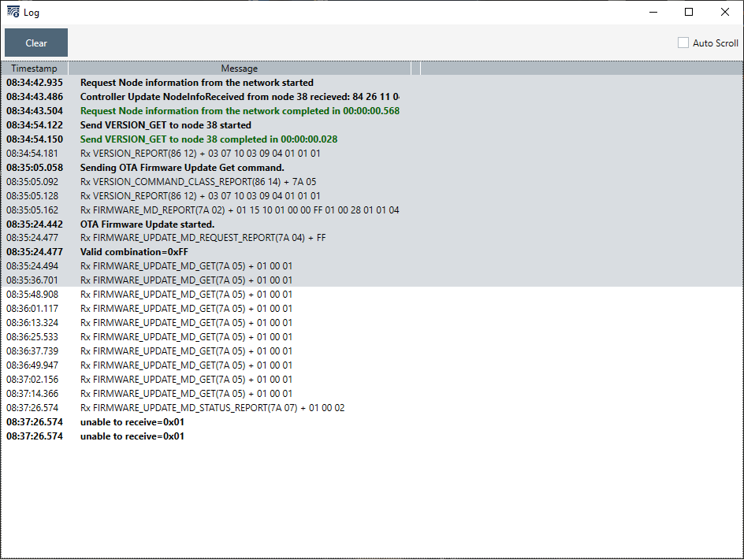Image resolution: width=744 pixels, height=560 pixels.
Task: Click the divider between Timestamp and Message columns
Action: pos(68,69)
